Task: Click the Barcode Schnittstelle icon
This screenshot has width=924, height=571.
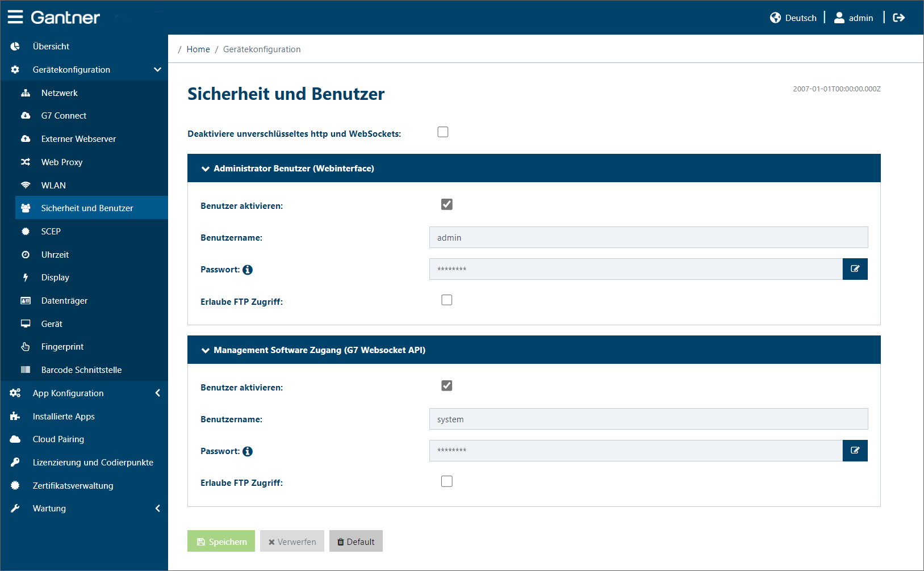Action: click(x=26, y=370)
